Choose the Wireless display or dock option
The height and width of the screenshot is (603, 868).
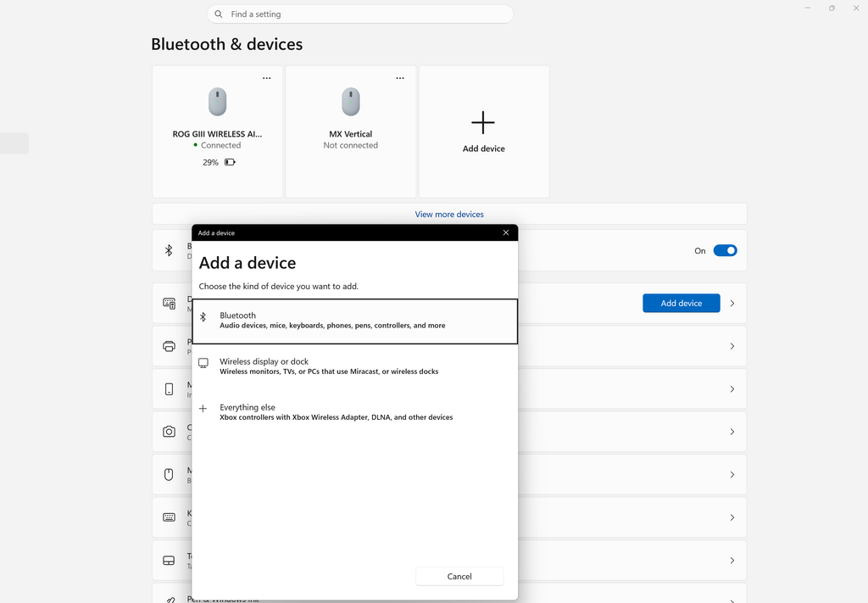355,366
